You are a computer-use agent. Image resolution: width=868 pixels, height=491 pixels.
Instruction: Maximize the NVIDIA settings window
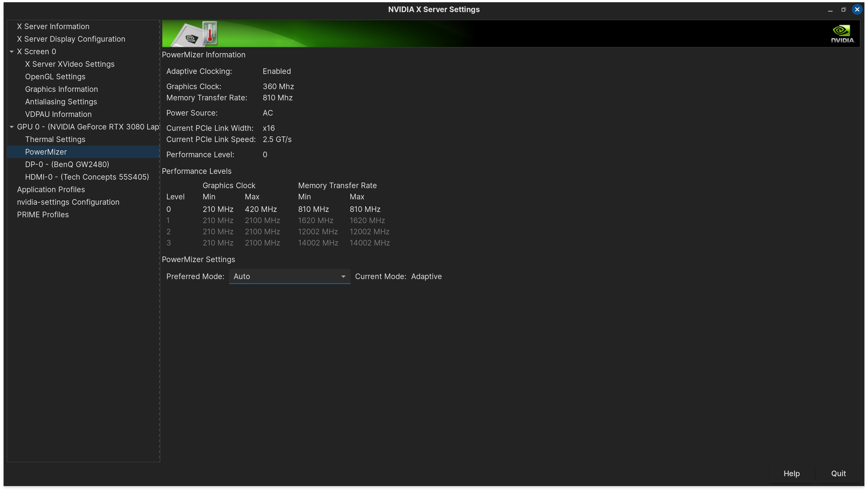pos(843,9)
